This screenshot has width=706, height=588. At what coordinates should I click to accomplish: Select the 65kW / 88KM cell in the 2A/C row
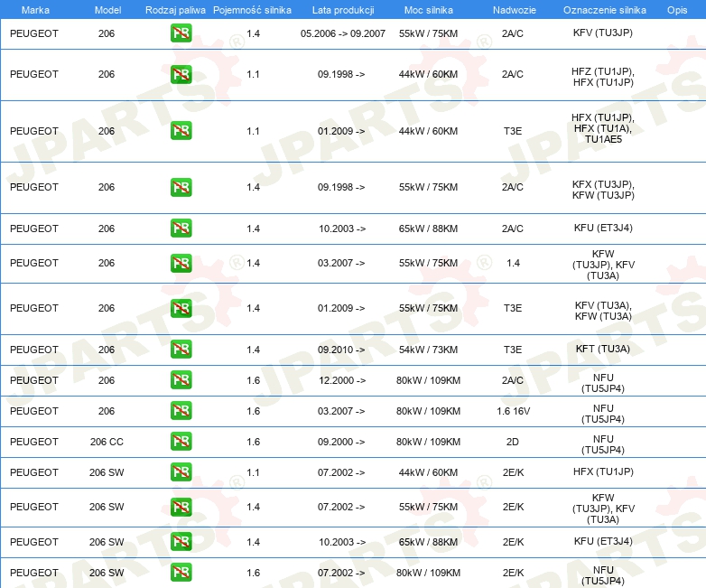tap(428, 229)
